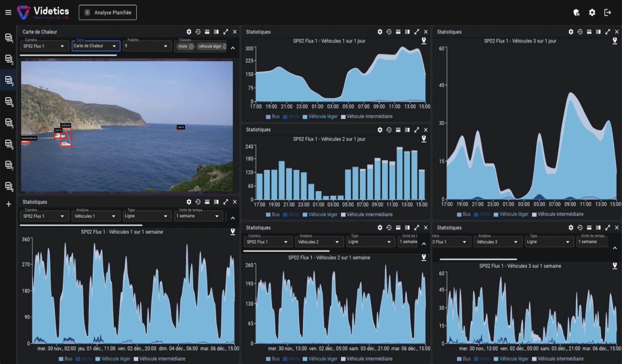Collapse the Carte de Chaleur filter bar
Image resolution: width=622 pixels, height=364 pixels.
pos(233,48)
